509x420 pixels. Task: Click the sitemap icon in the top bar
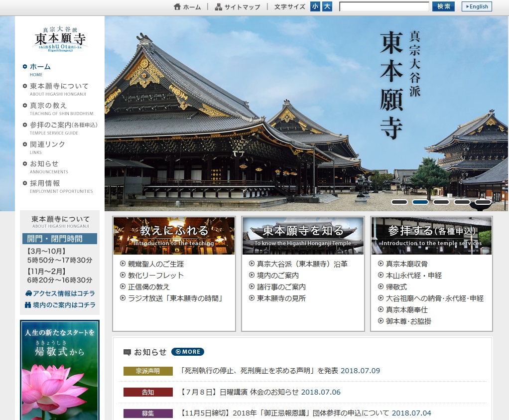click(219, 6)
